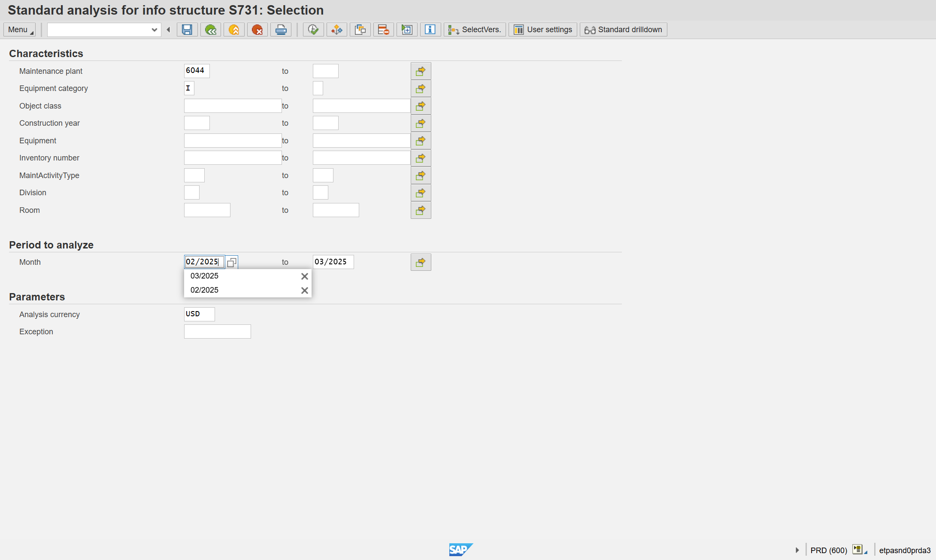The width and height of the screenshot is (936, 560).
Task: Click the Maintenance plant field with 6044
Action: click(197, 71)
